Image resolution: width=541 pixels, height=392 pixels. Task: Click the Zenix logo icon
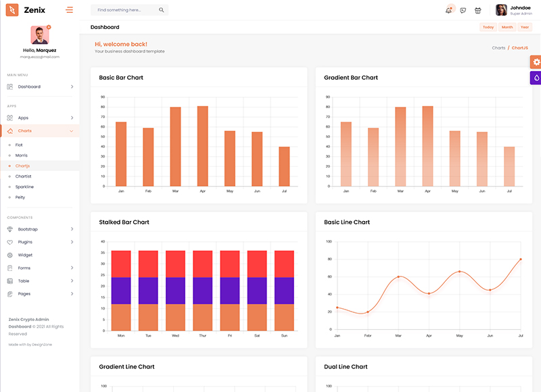[12, 10]
